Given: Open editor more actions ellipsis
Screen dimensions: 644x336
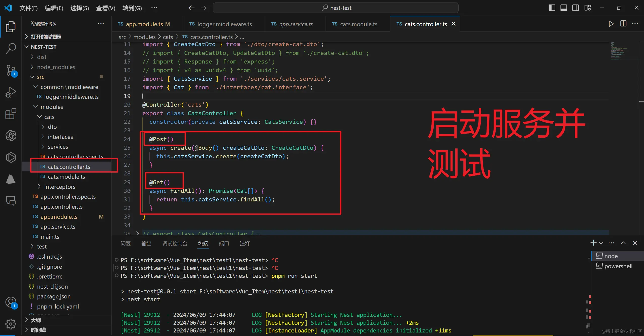Looking at the screenshot, I should click(x=635, y=24).
